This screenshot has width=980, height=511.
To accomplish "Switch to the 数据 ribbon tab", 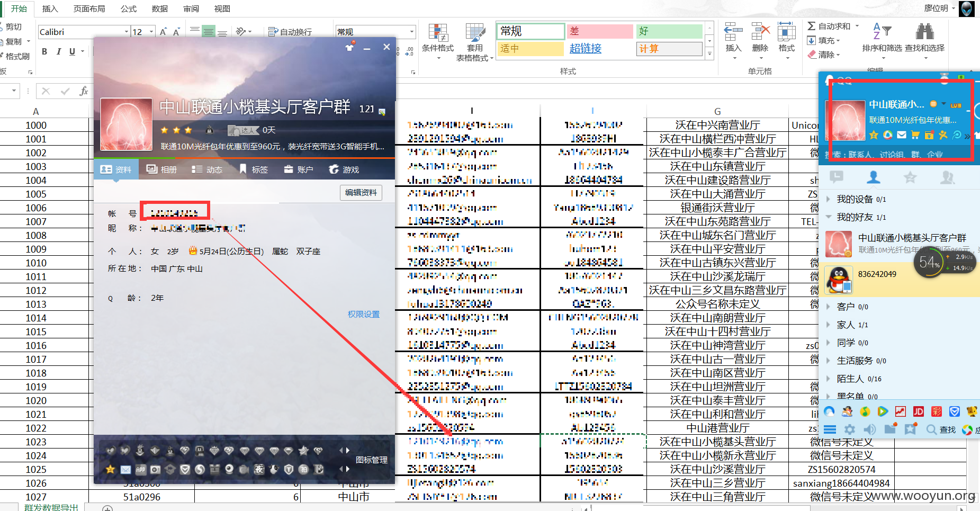I will pyautogui.click(x=160, y=8).
